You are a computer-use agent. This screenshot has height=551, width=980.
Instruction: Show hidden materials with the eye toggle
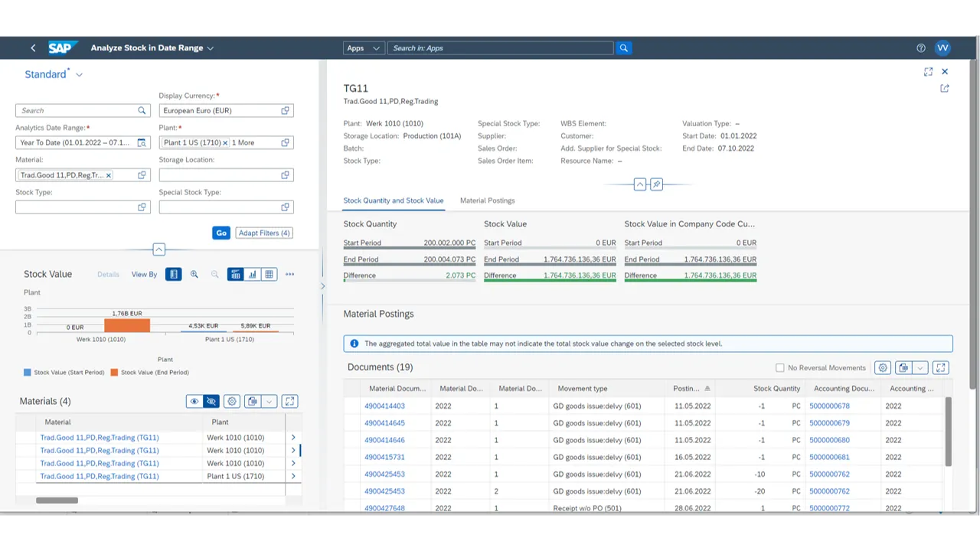point(194,401)
